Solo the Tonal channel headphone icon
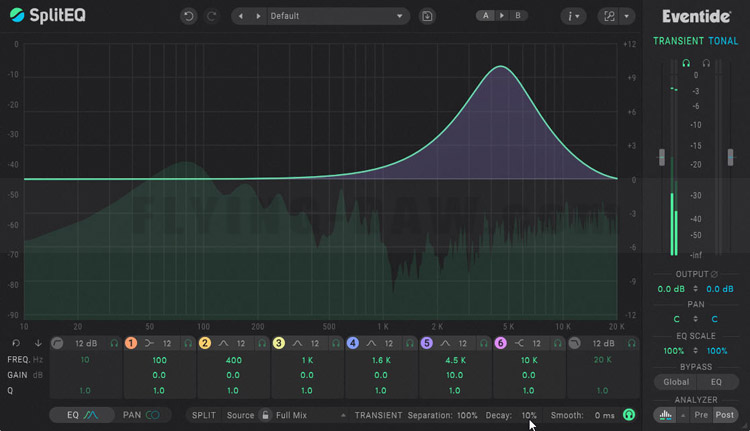This screenshot has width=750, height=431. tap(706, 63)
